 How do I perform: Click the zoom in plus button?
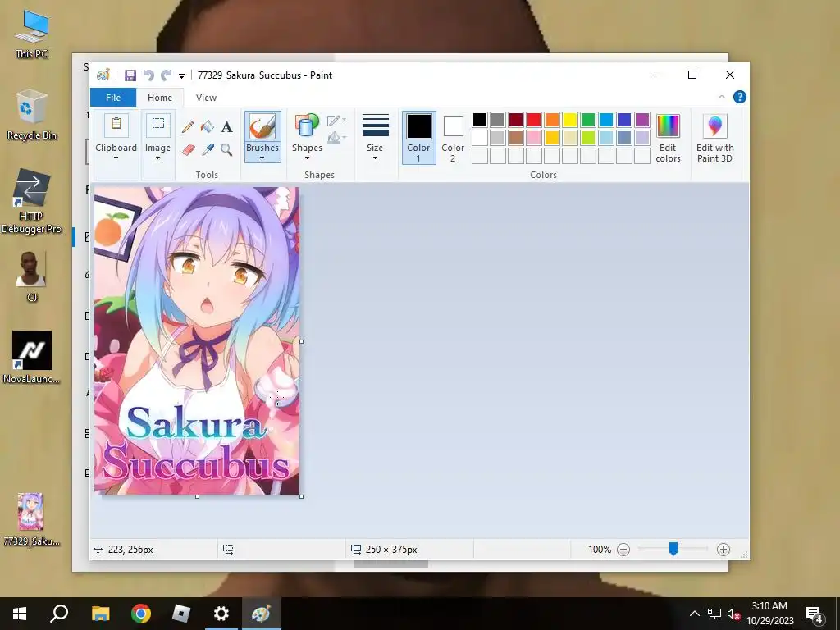(x=724, y=550)
